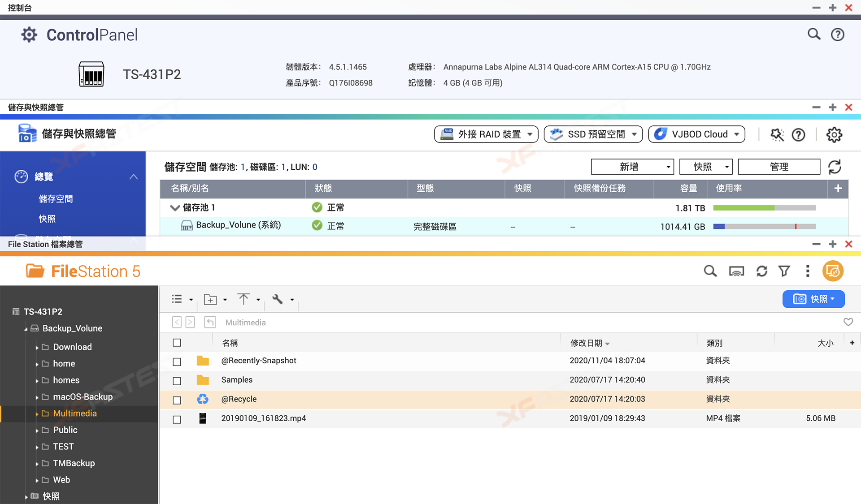Image resolution: width=861 pixels, height=504 pixels.
Task: Click the Backup_Volume usage bar
Action: 764,227
